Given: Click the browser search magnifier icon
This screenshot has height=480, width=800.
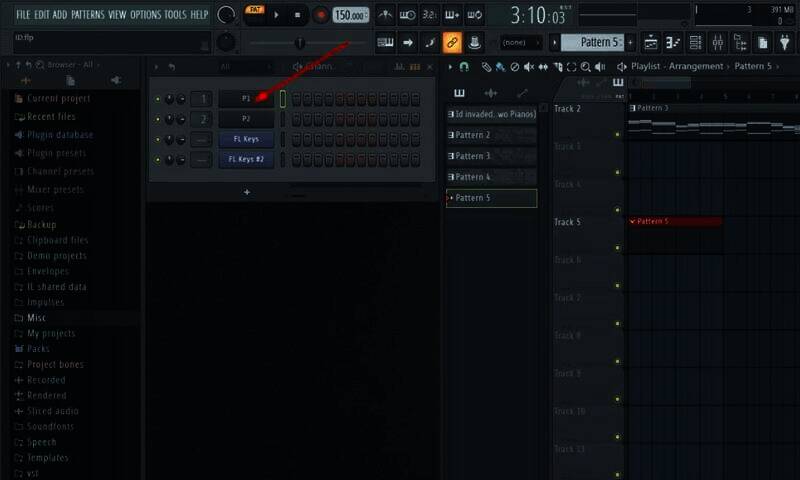Looking at the screenshot, I should 40,65.
